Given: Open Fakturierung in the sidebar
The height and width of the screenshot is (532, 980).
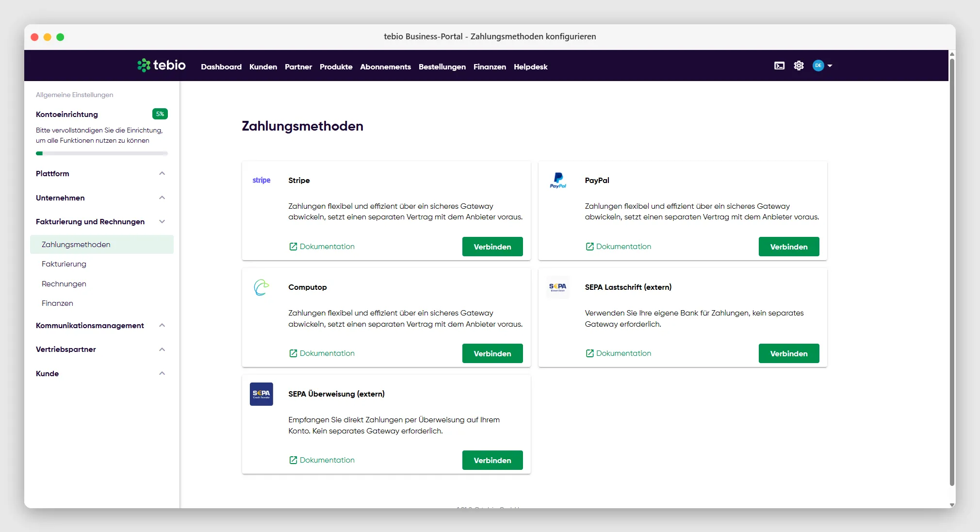Looking at the screenshot, I should 64,264.
